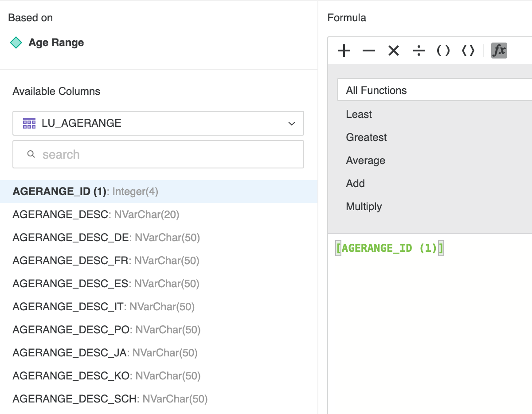Screen dimensions: 532x414
Task: Expand the All Functions category dropdown
Action: pyautogui.click(x=434, y=90)
